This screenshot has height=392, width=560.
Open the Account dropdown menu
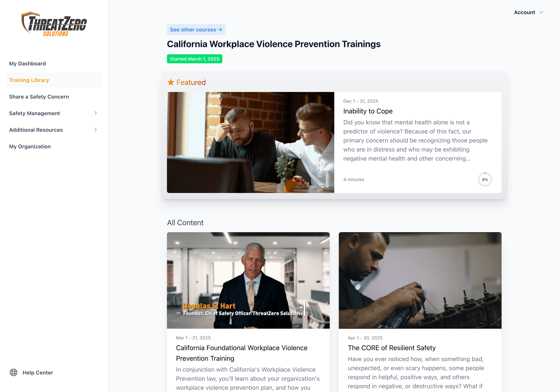pos(529,12)
